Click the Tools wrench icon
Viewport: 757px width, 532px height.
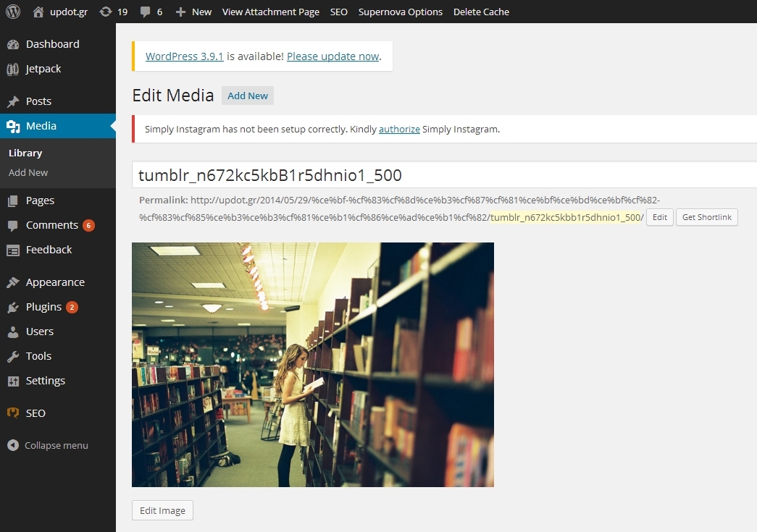[13, 356]
